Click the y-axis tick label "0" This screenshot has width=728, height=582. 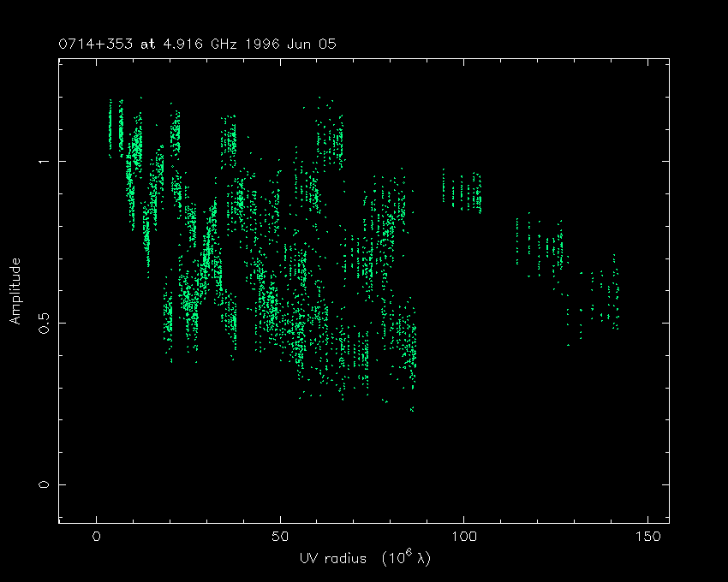coord(41,484)
